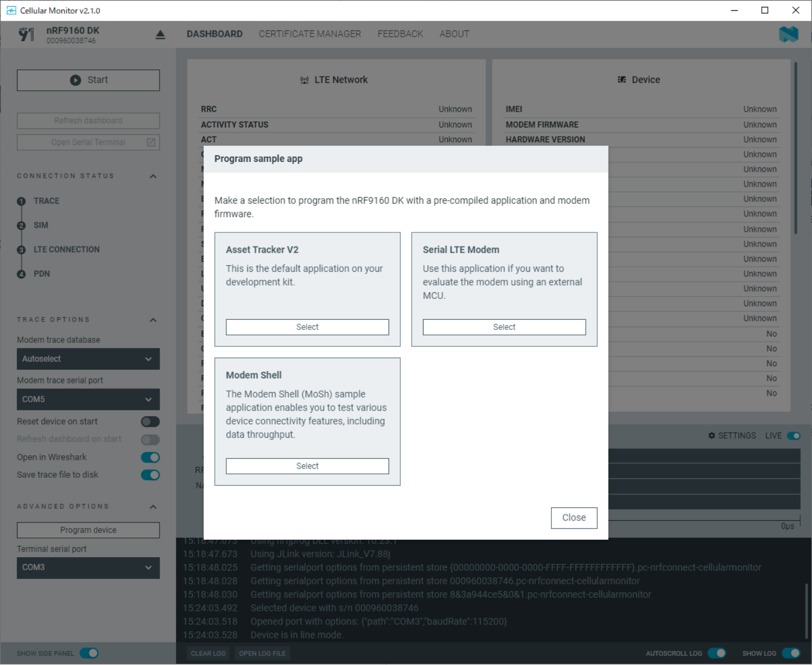Image resolution: width=812 pixels, height=665 pixels.
Task: Click the dashboard vertical scrollbar
Action: tap(796, 148)
